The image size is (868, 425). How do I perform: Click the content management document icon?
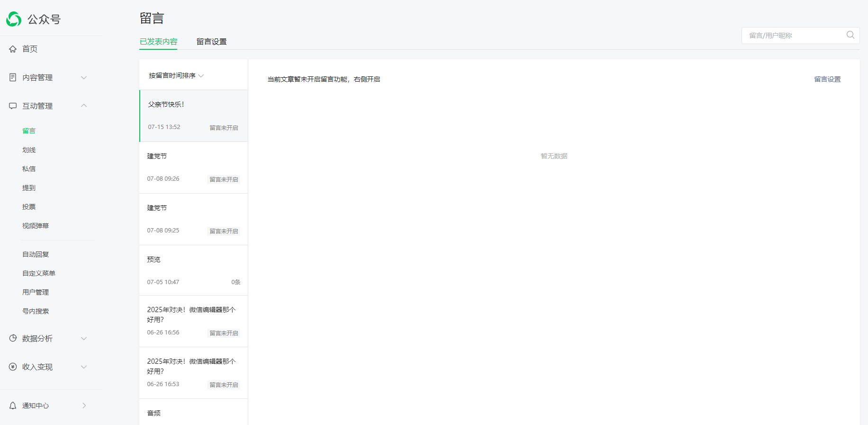[13, 77]
